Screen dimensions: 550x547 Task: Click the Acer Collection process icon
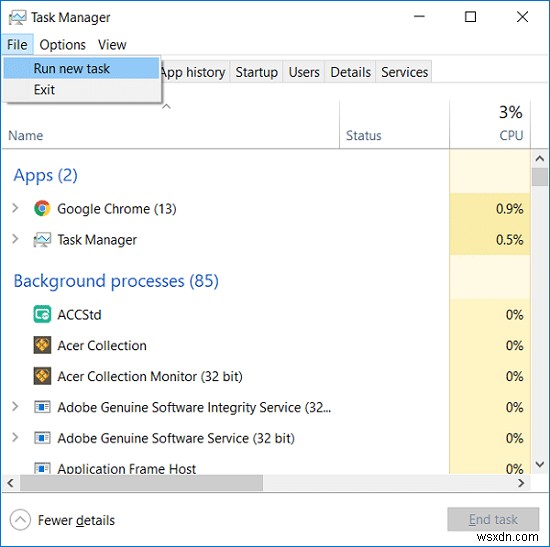pyautogui.click(x=42, y=345)
